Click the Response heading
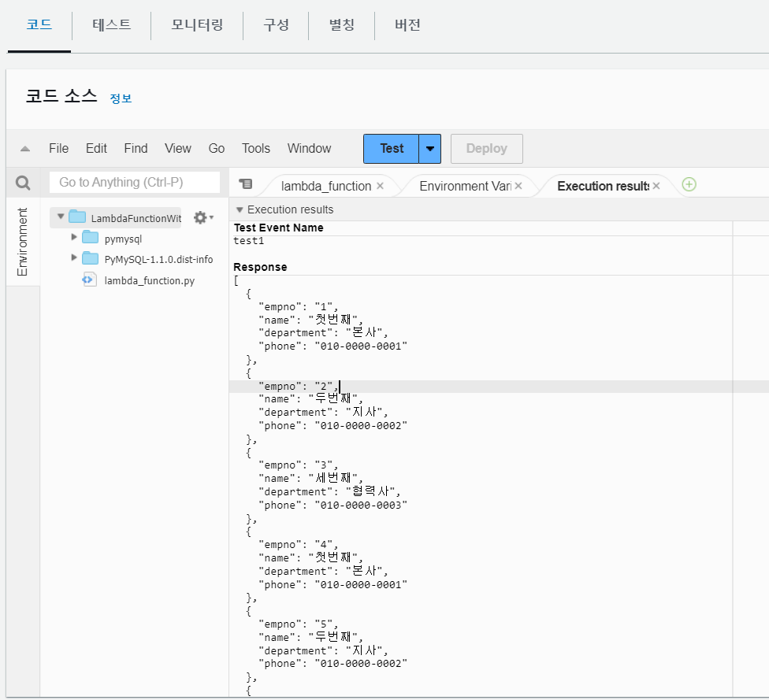 coord(260,267)
